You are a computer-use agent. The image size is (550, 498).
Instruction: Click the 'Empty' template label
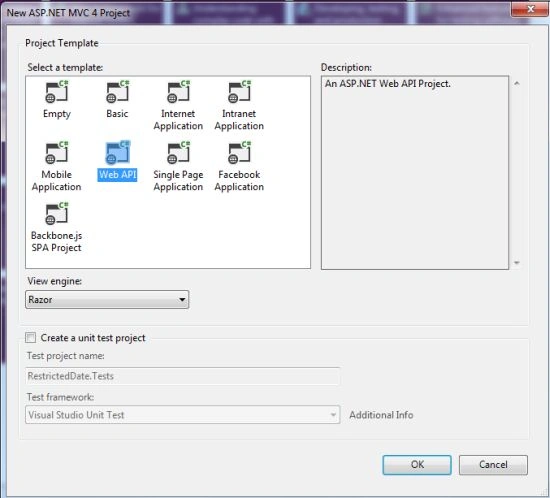point(57,114)
